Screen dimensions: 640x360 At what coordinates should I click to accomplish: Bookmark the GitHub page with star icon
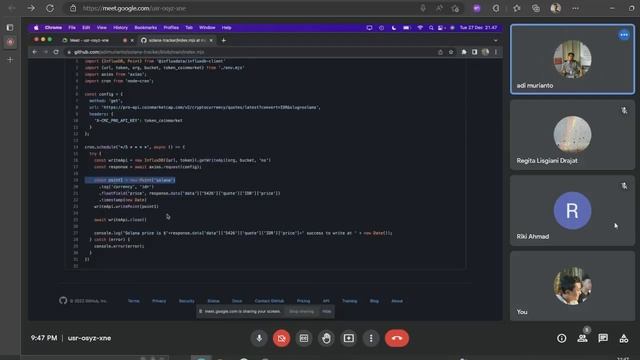pyautogui.click(x=451, y=52)
